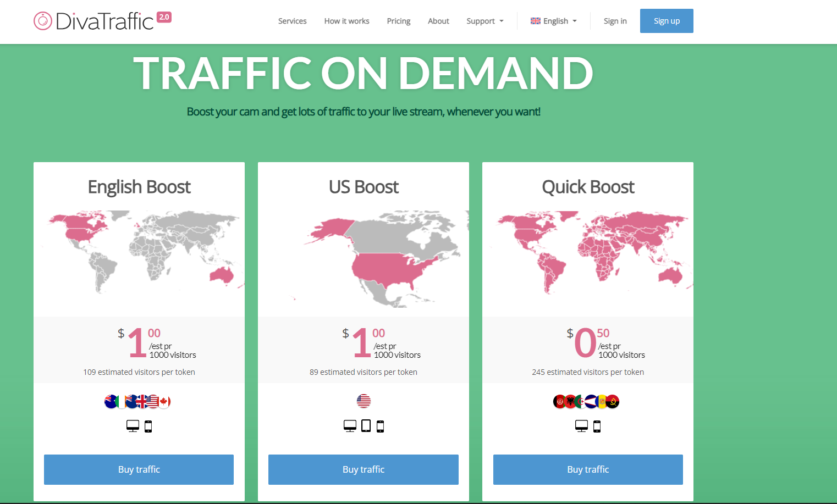Click the mobile phone icon in Quick Boost card
This screenshot has width=837, height=504.
pyautogui.click(x=597, y=426)
